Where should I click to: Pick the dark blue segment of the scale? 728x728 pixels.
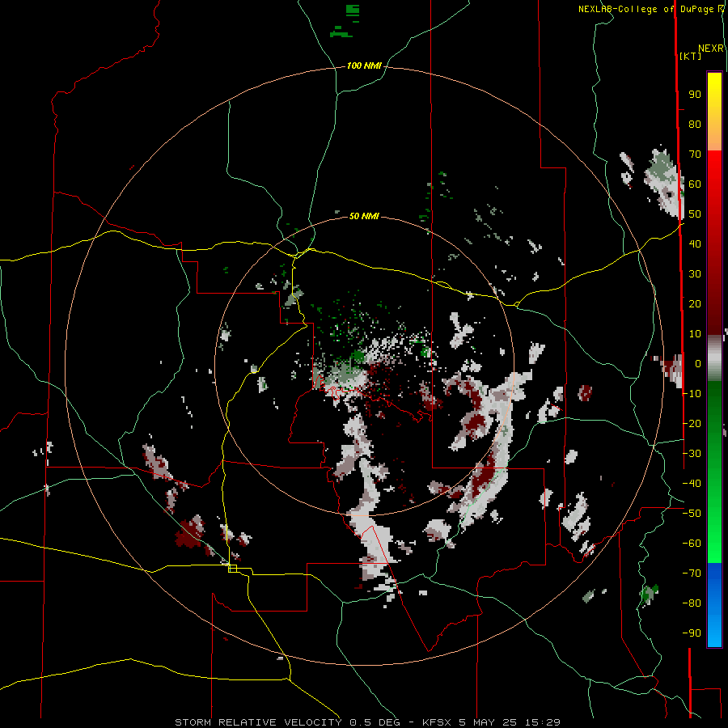(x=714, y=580)
